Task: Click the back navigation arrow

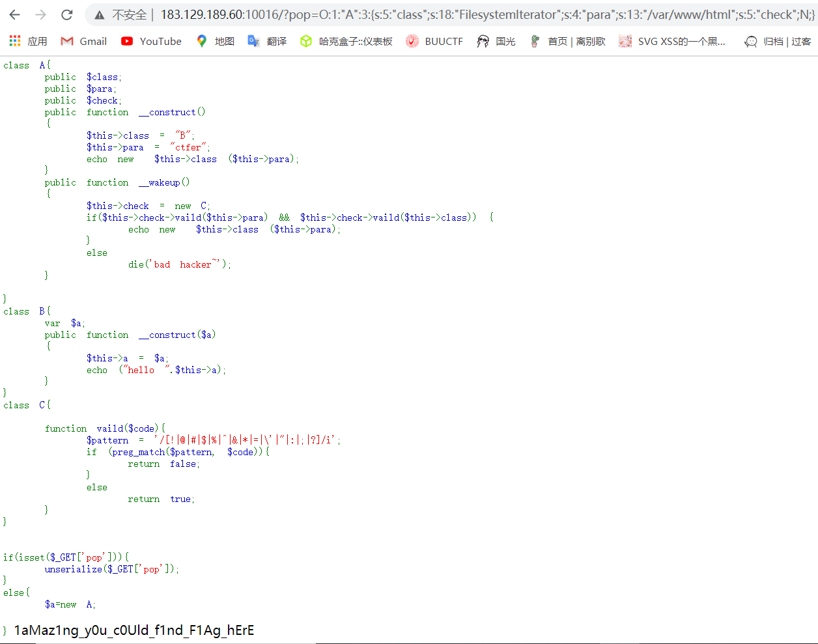Action: 14,13
